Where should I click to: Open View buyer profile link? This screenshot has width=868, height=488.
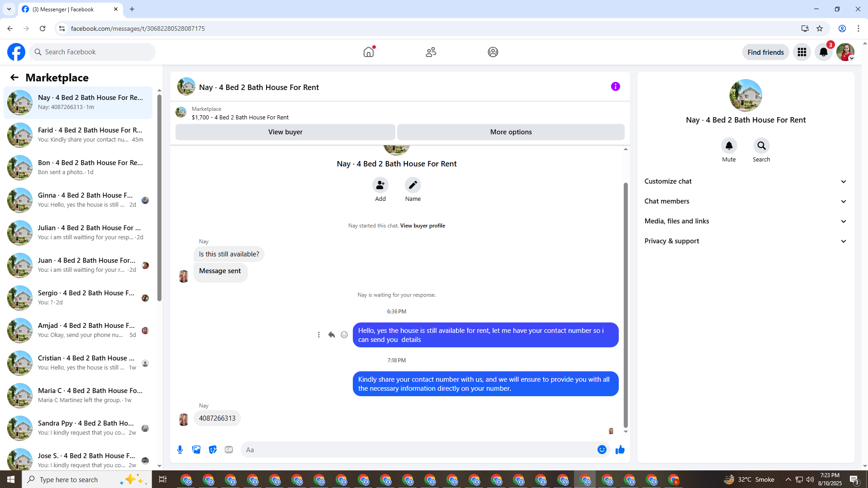pyautogui.click(x=422, y=226)
